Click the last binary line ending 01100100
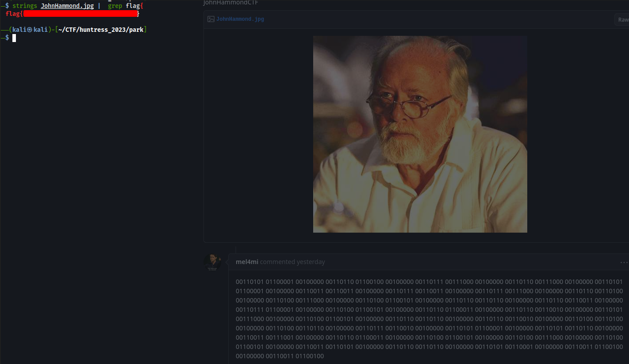This screenshot has width=629, height=364. tap(280, 356)
